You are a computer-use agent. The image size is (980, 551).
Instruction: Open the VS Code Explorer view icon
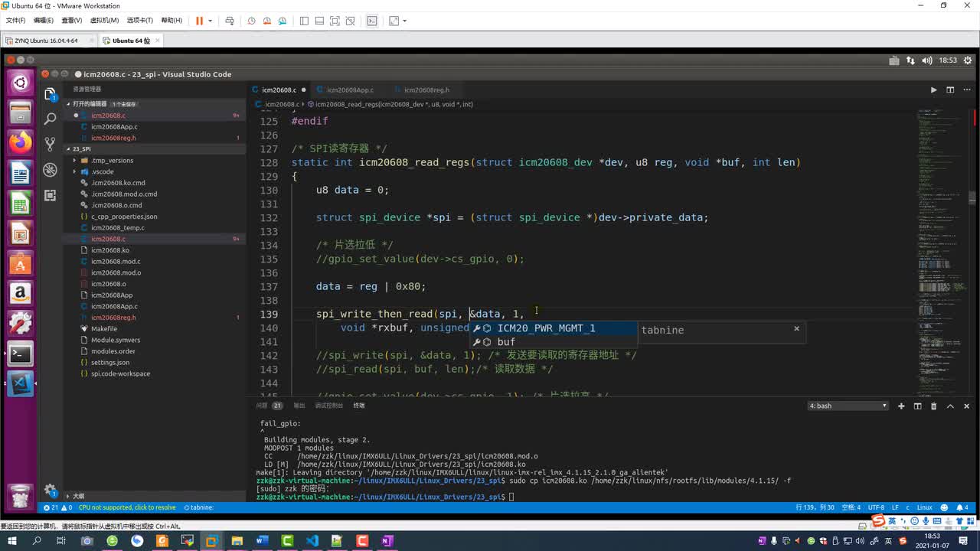click(x=51, y=94)
